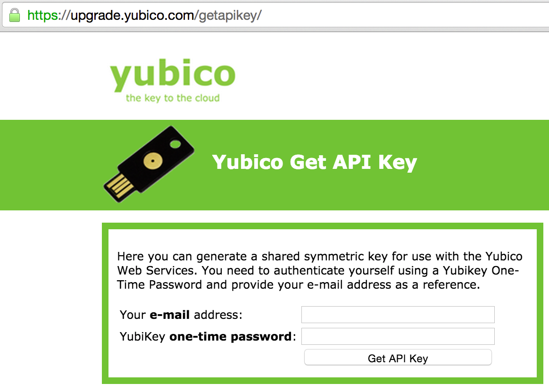The height and width of the screenshot is (392, 549).
Task: Click the green padlock security icon
Action: 14,15
